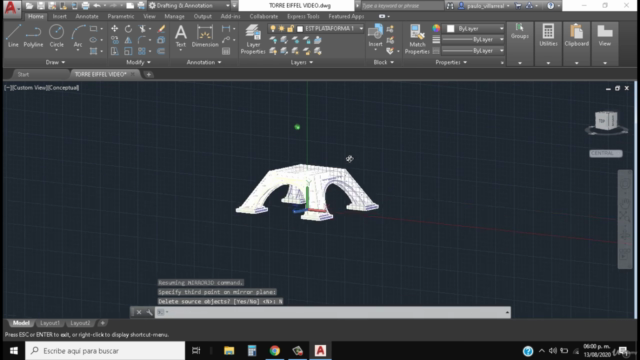Image resolution: width=640 pixels, height=360 pixels.
Task: Select the Stretch tool
Action: point(115,51)
